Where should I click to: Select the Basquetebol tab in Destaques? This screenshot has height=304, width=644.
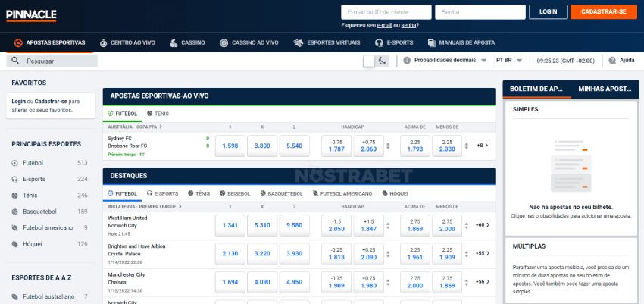pos(281,193)
